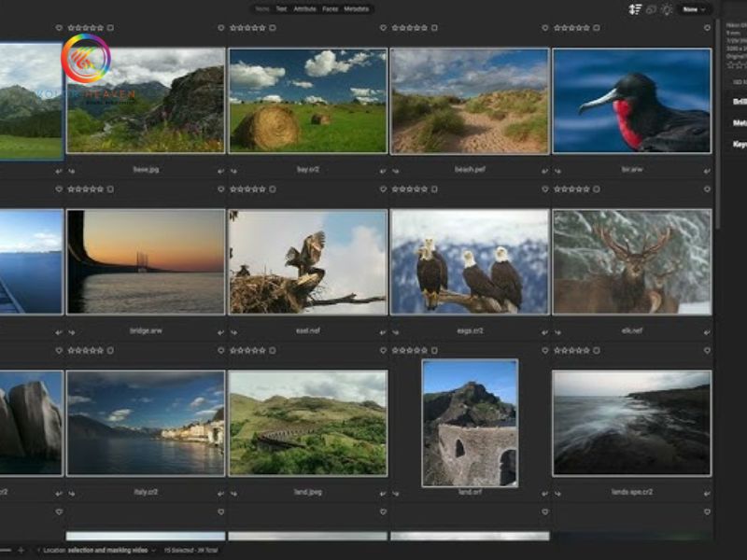Viewport: 747px width, 560px height.
Task: Rotate base.jpg counterclockwise
Action: (72, 171)
